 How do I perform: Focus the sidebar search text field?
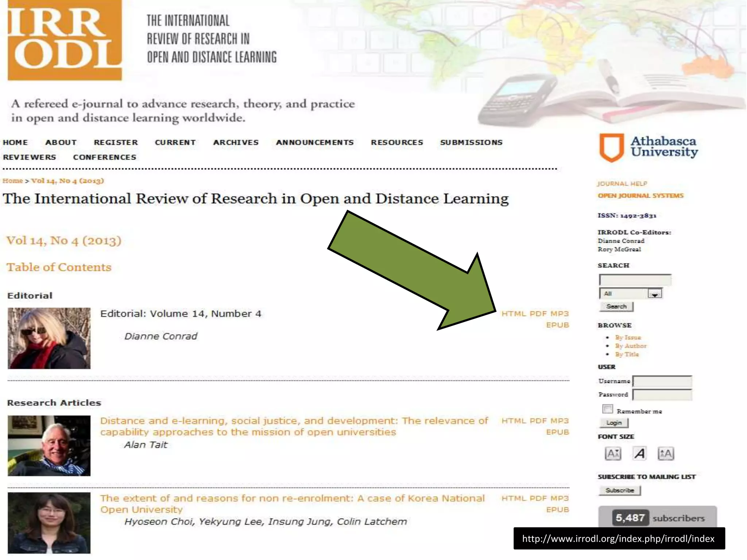[x=635, y=280]
